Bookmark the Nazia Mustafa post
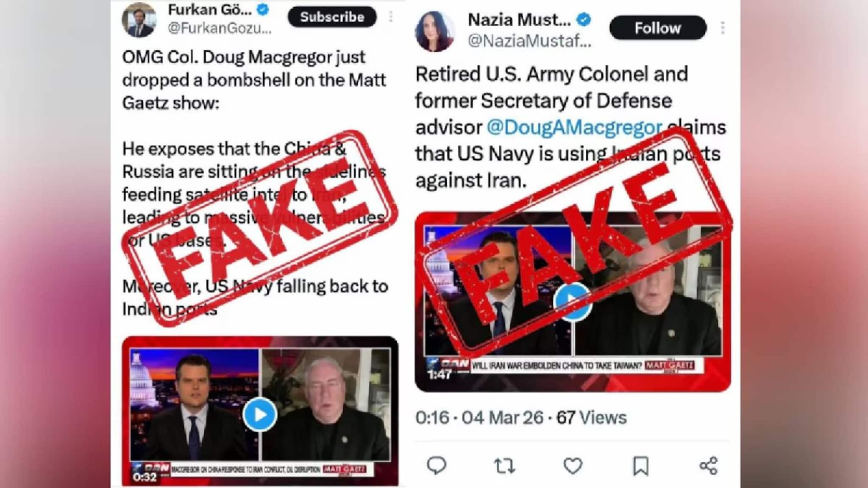Viewport: 868px width, 488px height. coord(640,466)
